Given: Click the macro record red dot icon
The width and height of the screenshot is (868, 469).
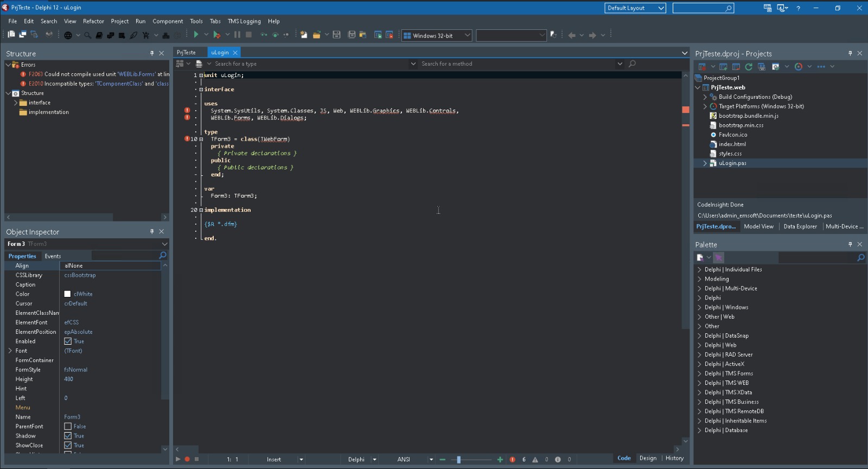Looking at the screenshot, I should 187,459.
